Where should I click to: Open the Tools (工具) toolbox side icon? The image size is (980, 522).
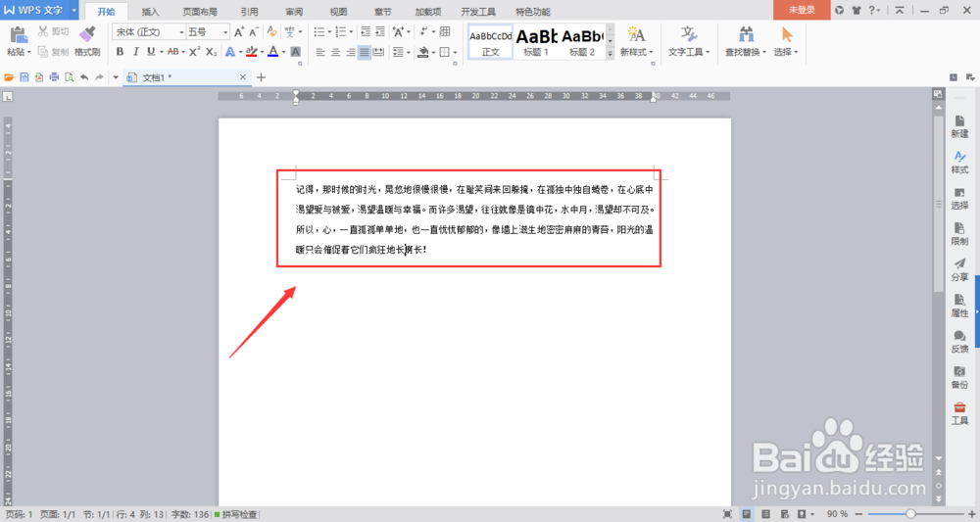coord(959,413)
